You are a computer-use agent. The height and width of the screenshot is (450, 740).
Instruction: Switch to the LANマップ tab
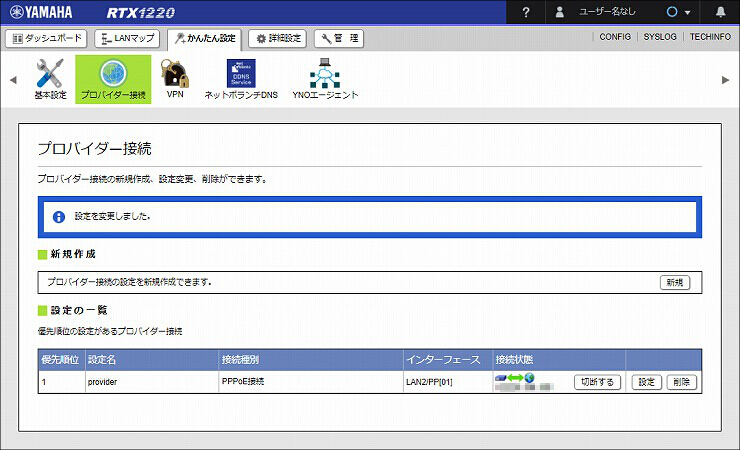127,38
